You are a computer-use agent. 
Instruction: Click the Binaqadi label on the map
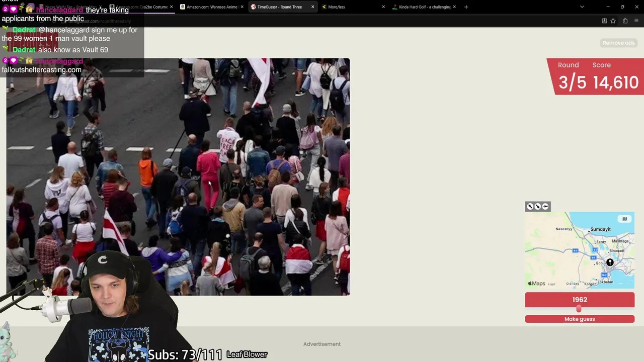(616, 251)
